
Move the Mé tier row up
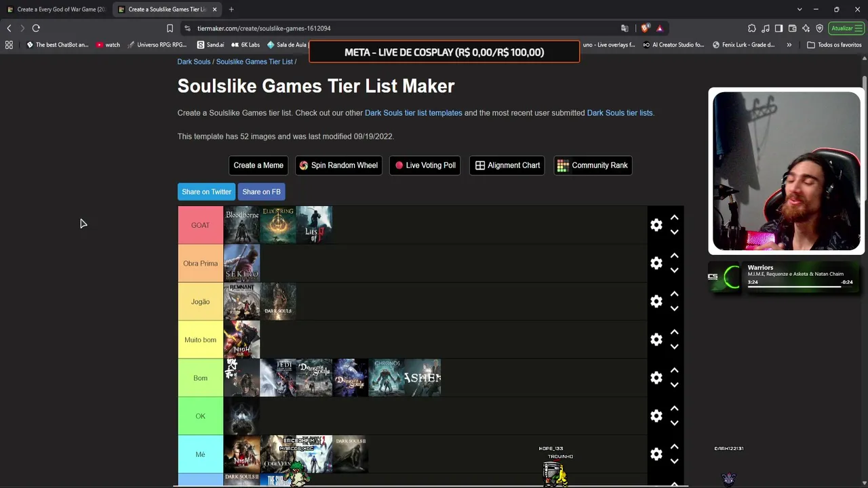674,447
